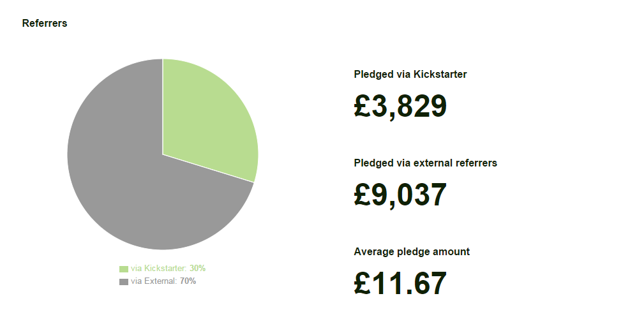Click the pound sign of £3,829
This screenshot has height=333, width=644.
pos(363,106)
